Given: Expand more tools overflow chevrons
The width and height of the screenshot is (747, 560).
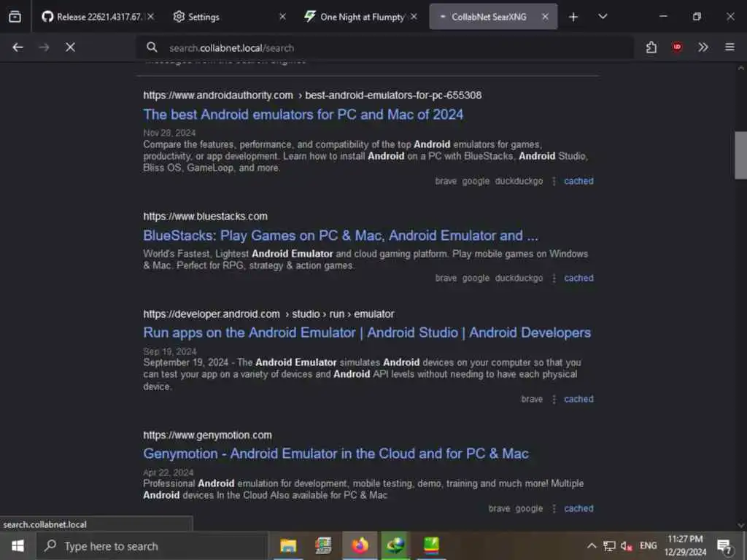Looking at the screenshot, I should (x=703, y=47).
